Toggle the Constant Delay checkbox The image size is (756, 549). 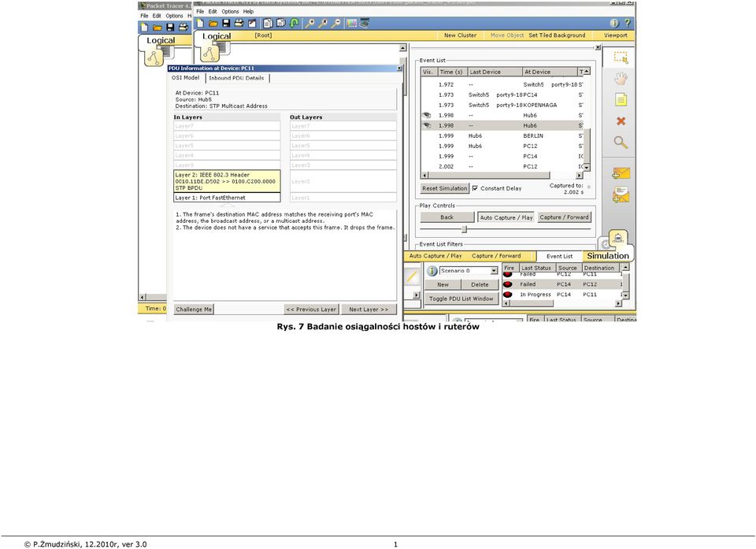tap(475, 188)
